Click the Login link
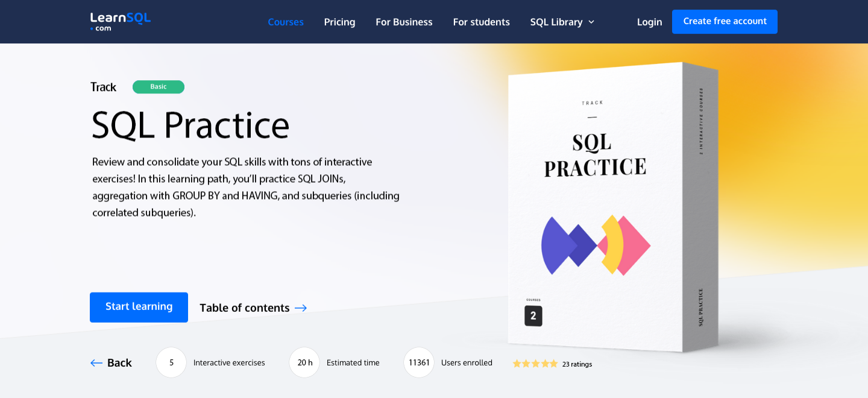868x398 pixels. (x=649, y=22)
